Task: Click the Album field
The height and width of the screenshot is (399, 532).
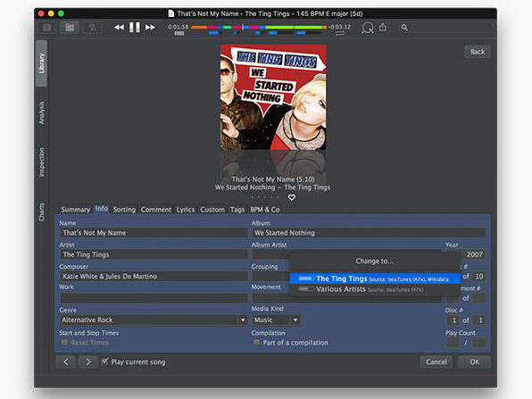Action: (x=369, y=233)
